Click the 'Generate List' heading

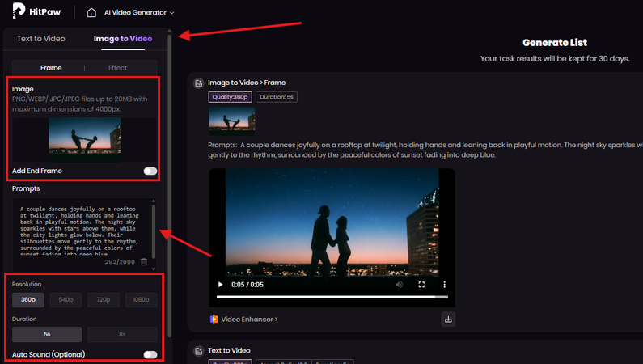[555, 43]
